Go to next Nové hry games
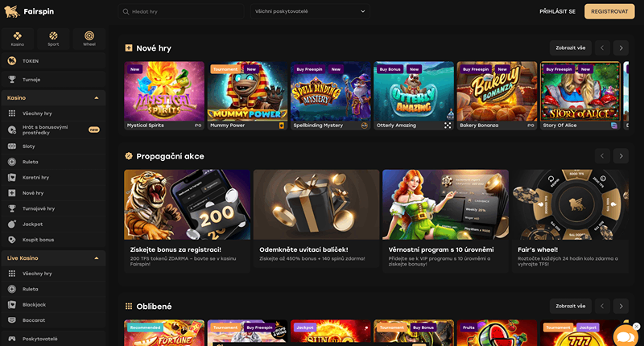The image size is (644, 346). tap(621, 48)
